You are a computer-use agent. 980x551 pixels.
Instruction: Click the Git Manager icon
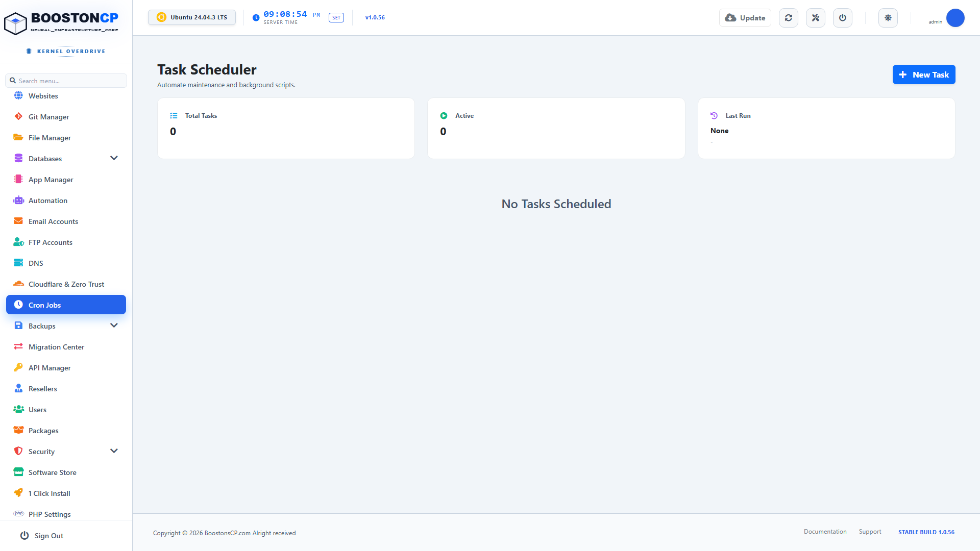(x=18, y=116)
